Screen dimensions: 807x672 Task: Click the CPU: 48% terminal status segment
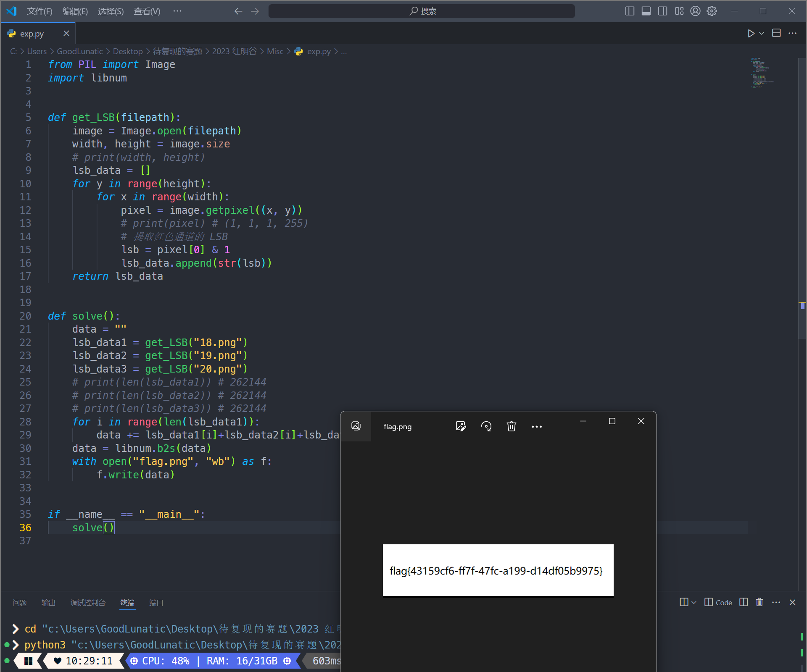coord(166,661)
